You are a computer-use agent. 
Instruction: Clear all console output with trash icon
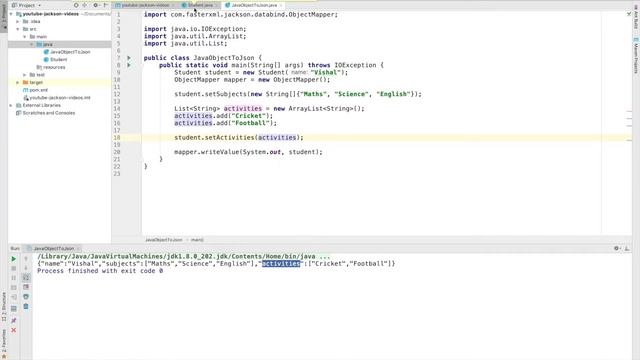pyautogui.click(x=26, y=306)
